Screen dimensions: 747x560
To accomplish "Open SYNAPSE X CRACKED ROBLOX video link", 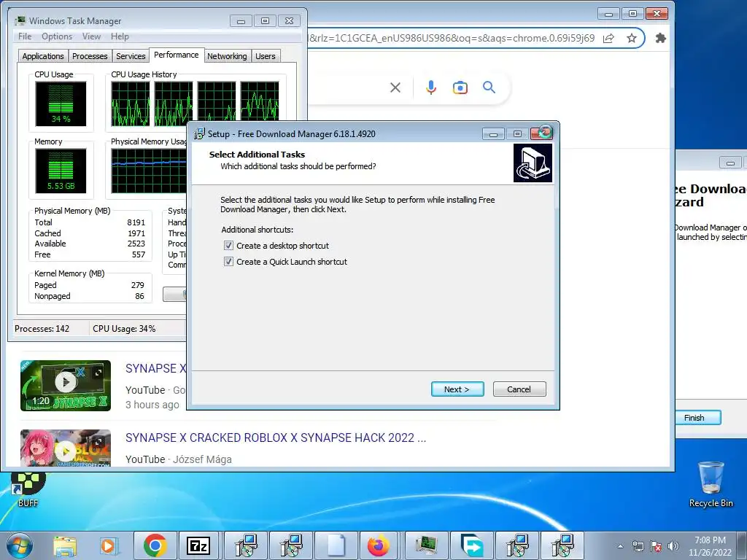I will 276,437.
